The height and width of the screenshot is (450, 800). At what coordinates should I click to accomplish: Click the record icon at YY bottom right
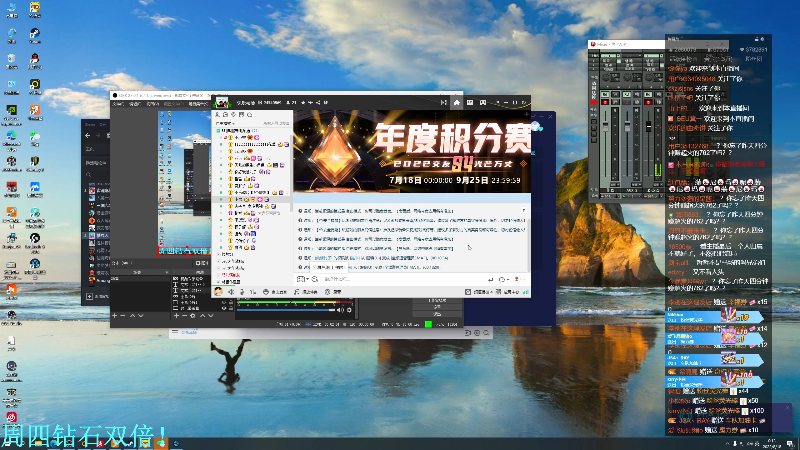click(x=467, y=292)
